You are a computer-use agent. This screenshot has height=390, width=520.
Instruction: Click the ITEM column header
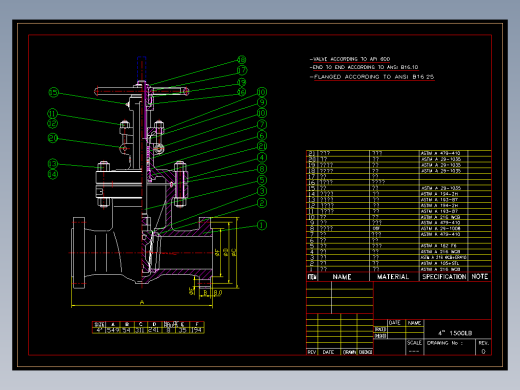tap(312, 277)
